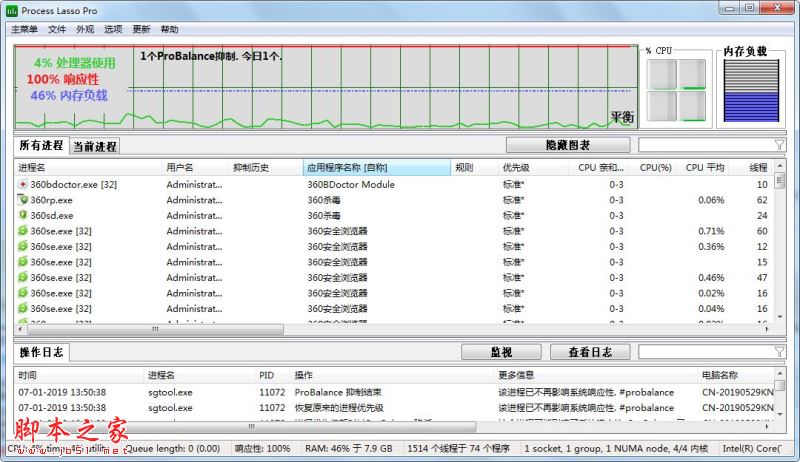Click the 100% 响应性 graph label
Image resolution: width=800 pixels, height=462 pixels.
point(63,79)
